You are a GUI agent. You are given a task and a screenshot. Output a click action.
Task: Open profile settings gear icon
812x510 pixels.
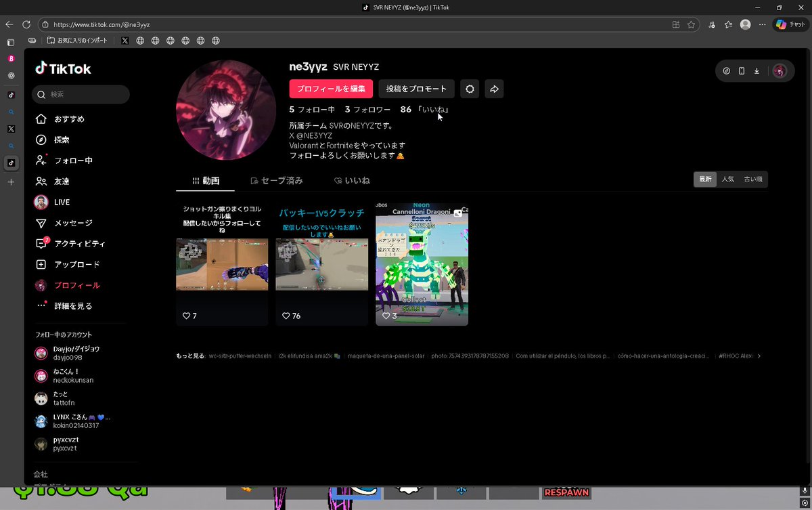point(470,89)
